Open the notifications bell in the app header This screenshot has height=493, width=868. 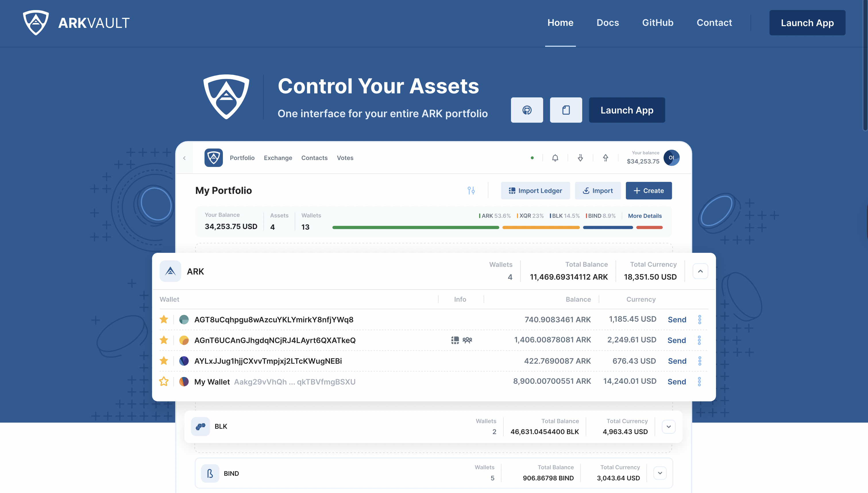click(555, 158)
